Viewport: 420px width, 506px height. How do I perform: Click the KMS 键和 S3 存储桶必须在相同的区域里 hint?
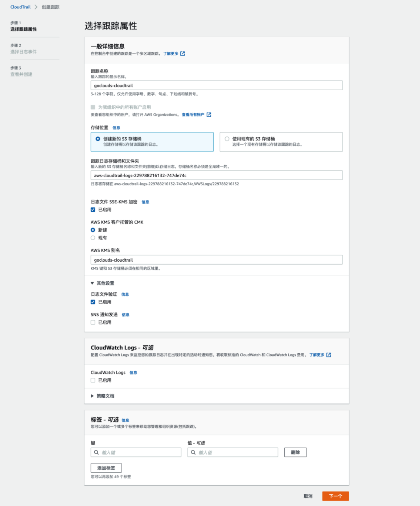(125, 269)
